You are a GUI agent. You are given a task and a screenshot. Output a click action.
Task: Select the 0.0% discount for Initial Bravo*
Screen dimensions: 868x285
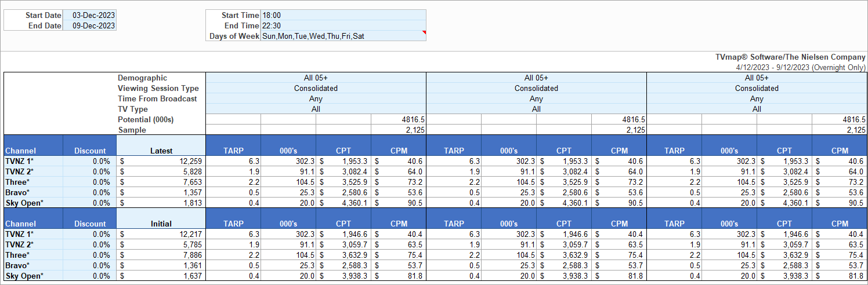[x=90, y=265]
